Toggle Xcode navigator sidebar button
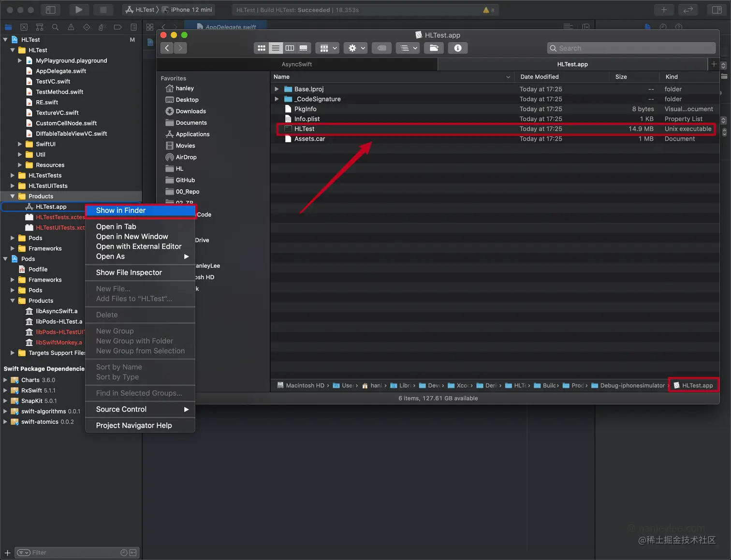Viewport: 731px width, 560px height. (50, 10)
